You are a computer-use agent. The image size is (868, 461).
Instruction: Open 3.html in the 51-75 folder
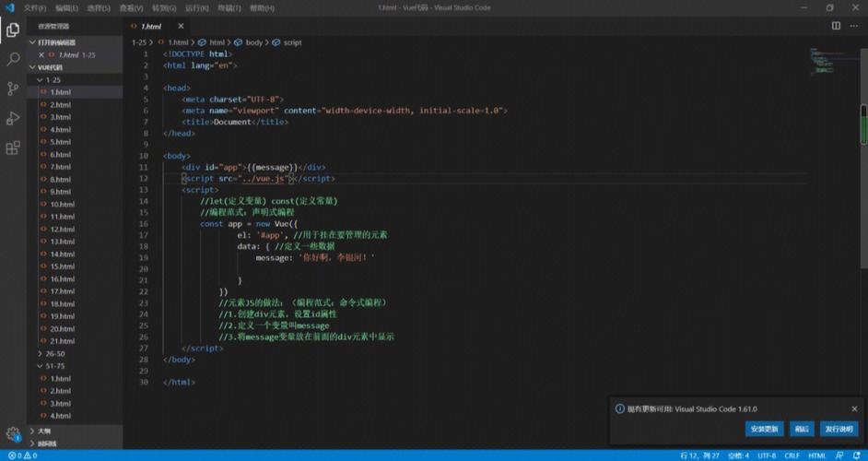pos(60,404)
